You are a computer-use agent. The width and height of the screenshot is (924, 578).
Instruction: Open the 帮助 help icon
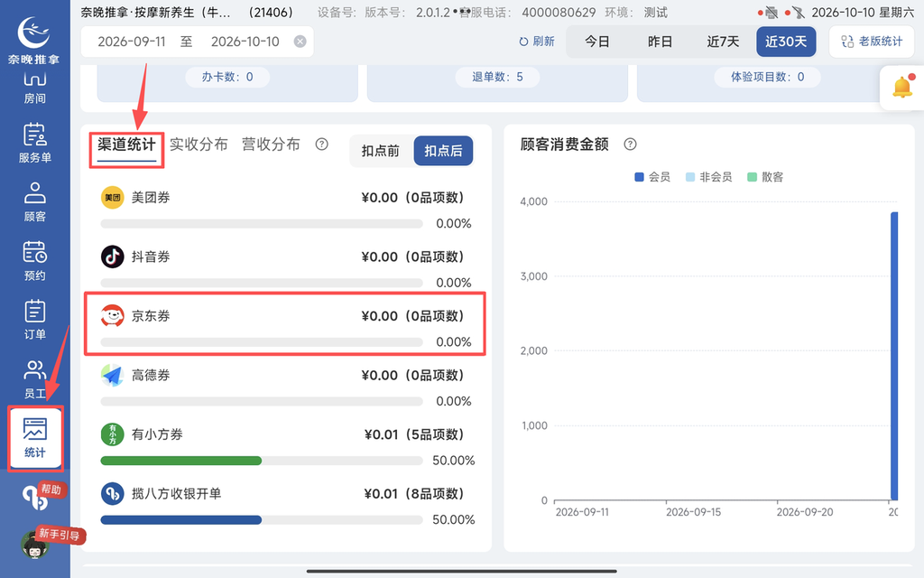[x=42, y=497]
